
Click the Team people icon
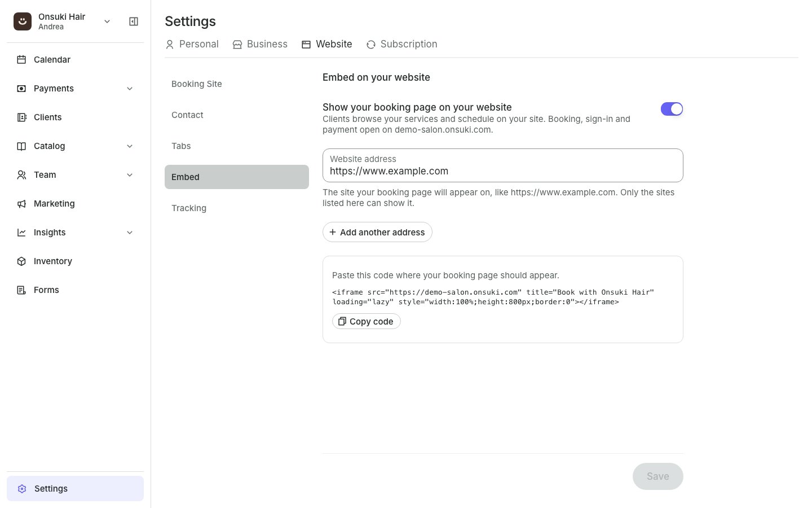coord(21,175)
